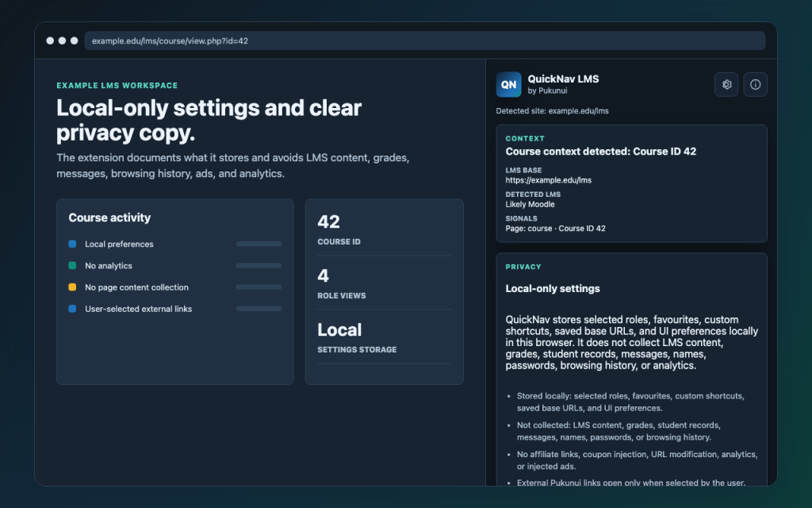812x508 pixels.
Task: Click the 'Likely Moodle' detected LMS value
Action: click(530, 204)
